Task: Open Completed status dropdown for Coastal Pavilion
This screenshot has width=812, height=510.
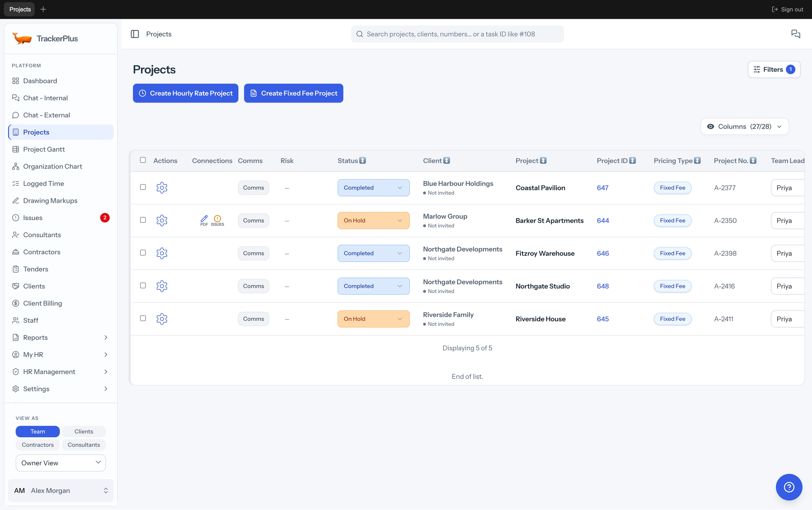Action: point(373,188)
